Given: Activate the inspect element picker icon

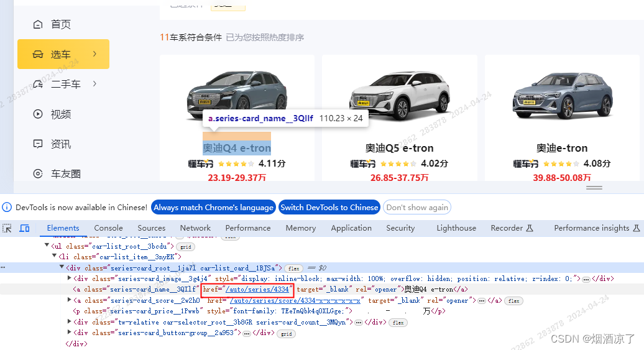Looking at the screenshot, I should point(7,228).
